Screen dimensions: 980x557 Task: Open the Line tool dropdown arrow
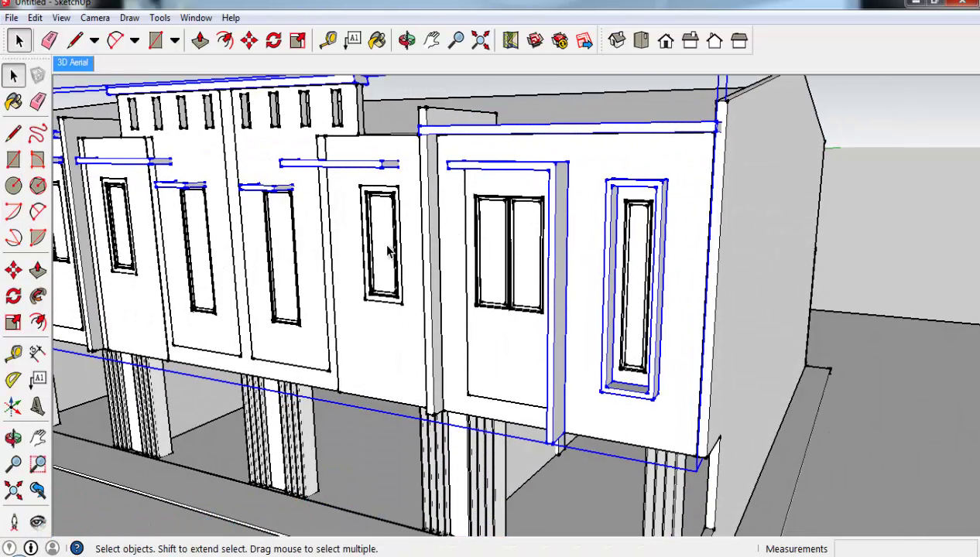pos(94,40)
